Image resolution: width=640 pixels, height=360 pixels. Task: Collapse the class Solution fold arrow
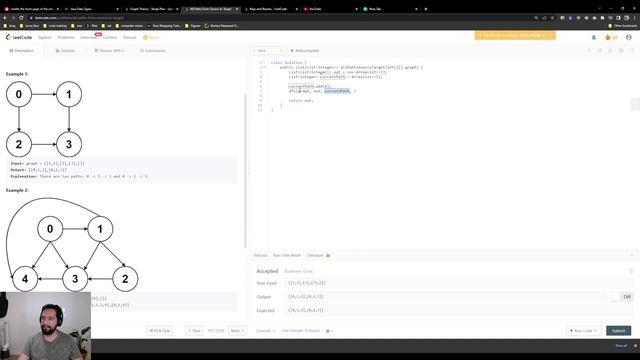264,62
